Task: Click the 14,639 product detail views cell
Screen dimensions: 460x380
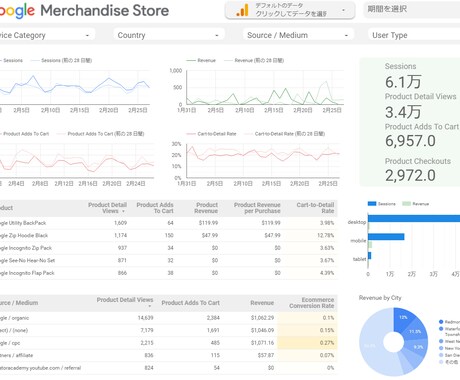Action: pyautogui.click(x=145, y=318)
